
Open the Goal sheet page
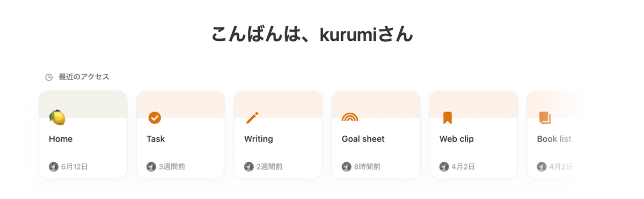pyautogui.click(x=376, y=135)
